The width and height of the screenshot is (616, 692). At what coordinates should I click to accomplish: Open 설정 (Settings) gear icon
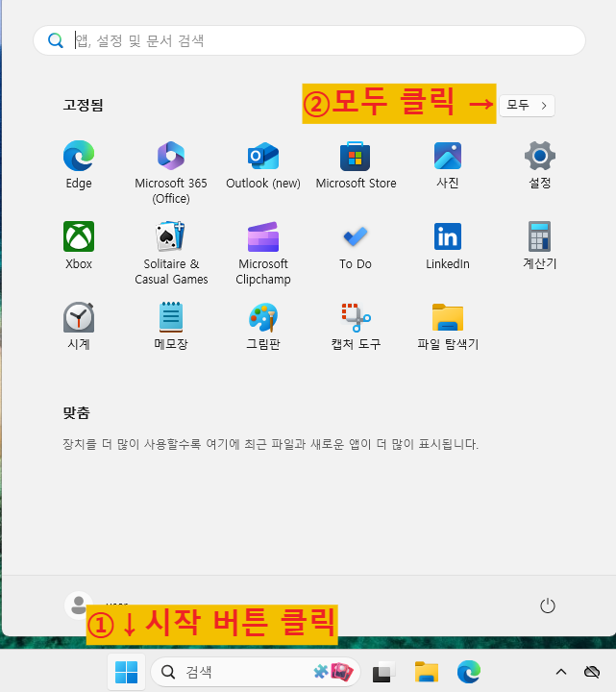tap(540, 164)
